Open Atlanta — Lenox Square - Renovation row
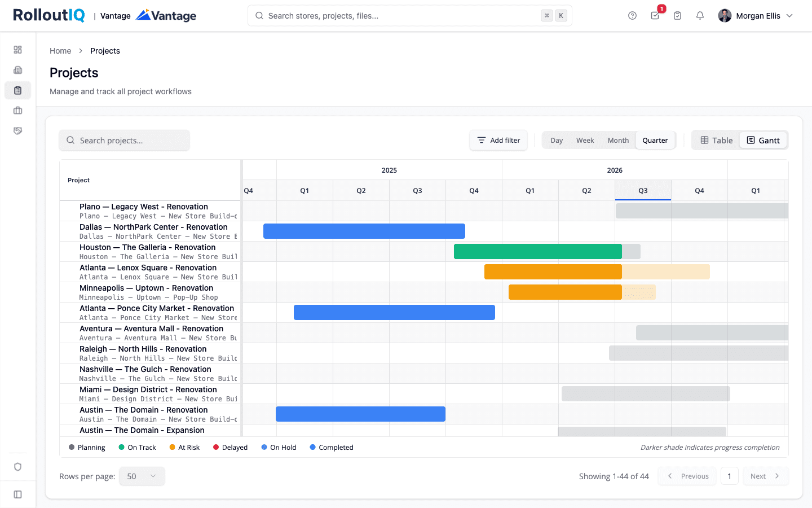 pos(150,272)
